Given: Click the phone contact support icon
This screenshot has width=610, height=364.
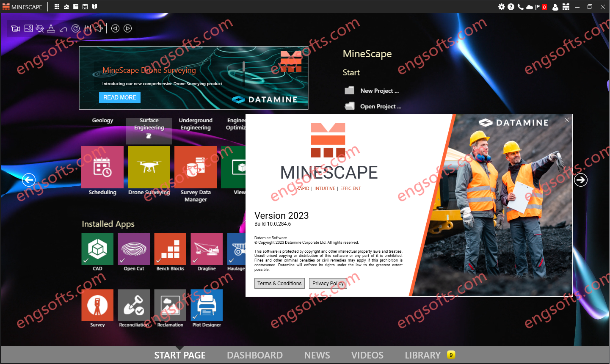Looking at the screenshot, I should pyautogui.click(x=520, y=7).
